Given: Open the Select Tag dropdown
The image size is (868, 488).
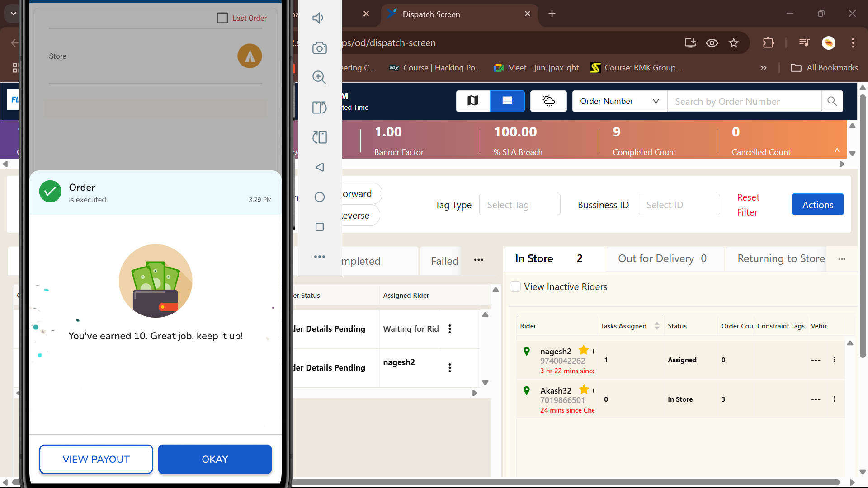Looking at the screenshot, I should 519,205.
